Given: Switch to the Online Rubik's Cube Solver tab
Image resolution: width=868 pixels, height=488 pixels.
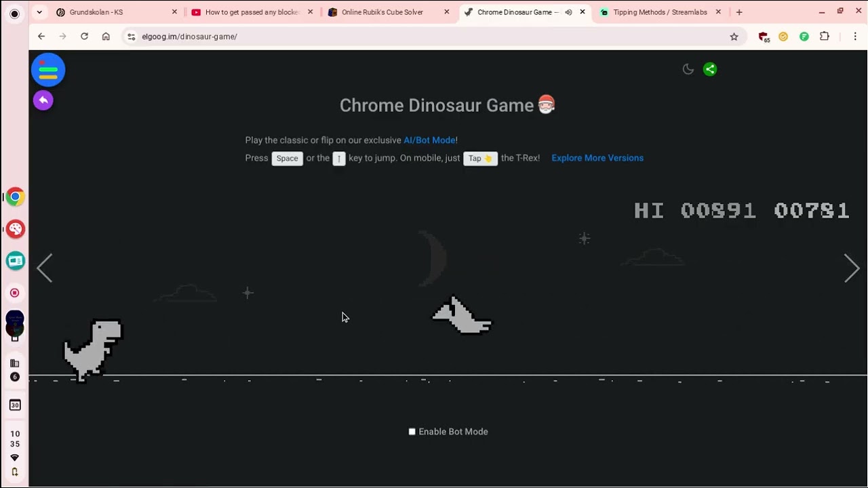Looking at the screenshot, I should [x=382, y=12].
